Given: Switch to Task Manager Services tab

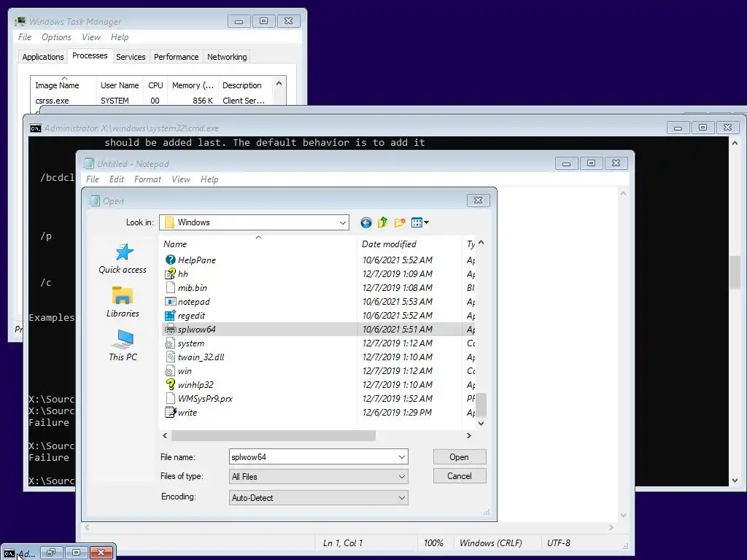Looking at the screenshot, I should pos(131,57).
